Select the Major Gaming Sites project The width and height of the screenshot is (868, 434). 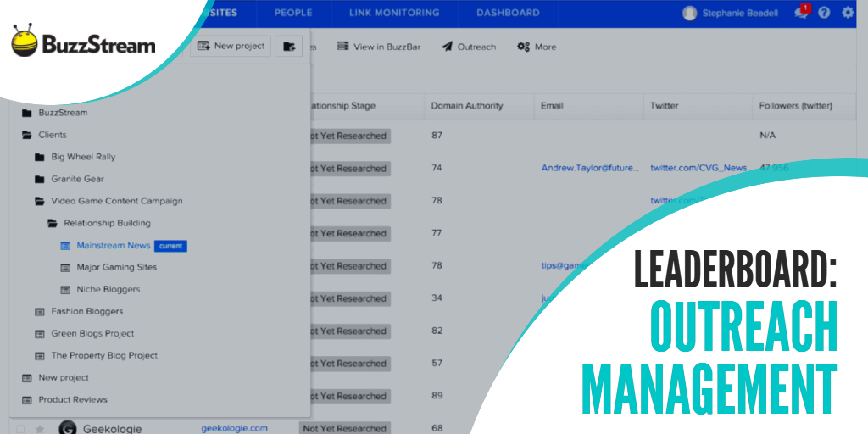pos(117,267)
